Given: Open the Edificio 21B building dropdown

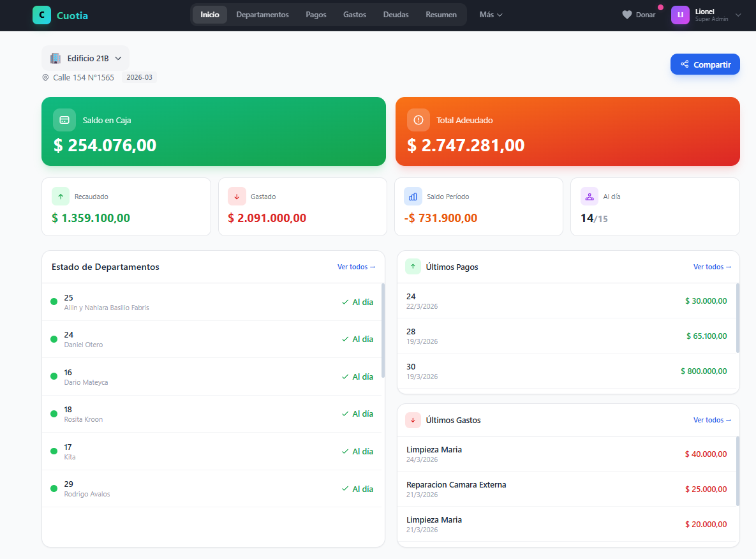Looking at the screenshot, I should (85, 58).
